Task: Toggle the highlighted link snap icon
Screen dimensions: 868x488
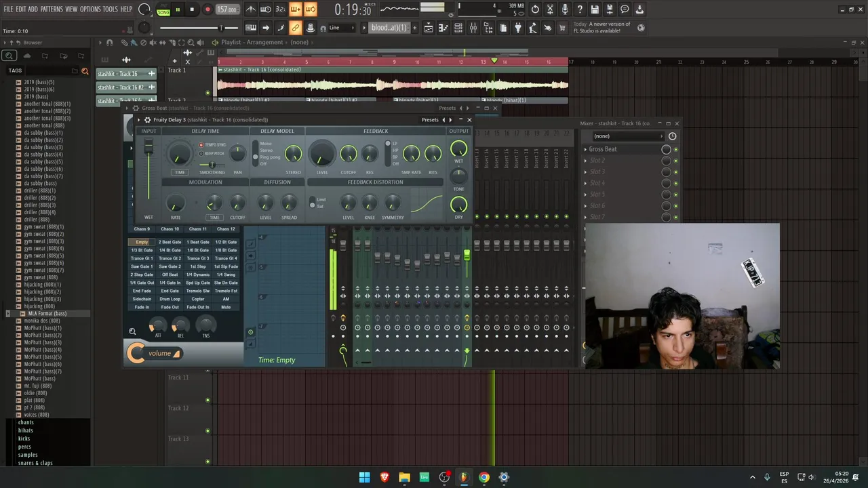Action: coord(296,28)
